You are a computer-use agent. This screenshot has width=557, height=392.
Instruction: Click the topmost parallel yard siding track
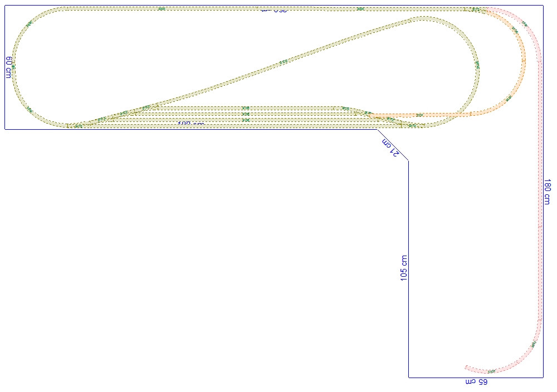tap(245, 108)
